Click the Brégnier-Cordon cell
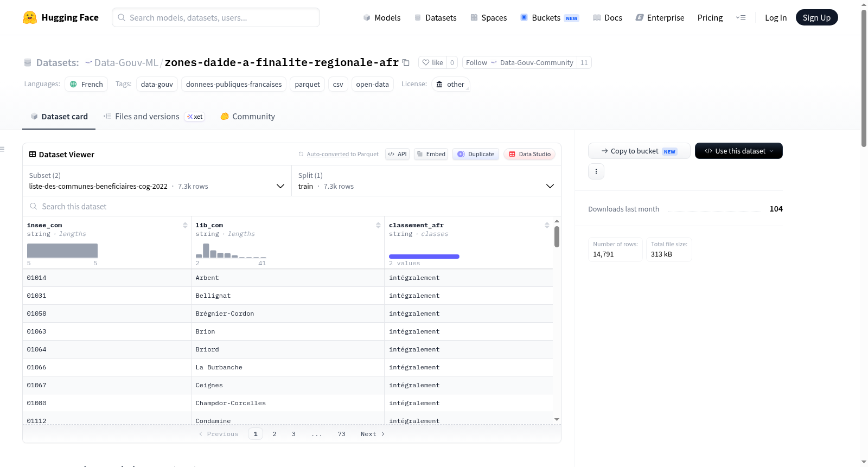Image resolution: width=868 pixels, height=467 pixels. click(288, 314)
